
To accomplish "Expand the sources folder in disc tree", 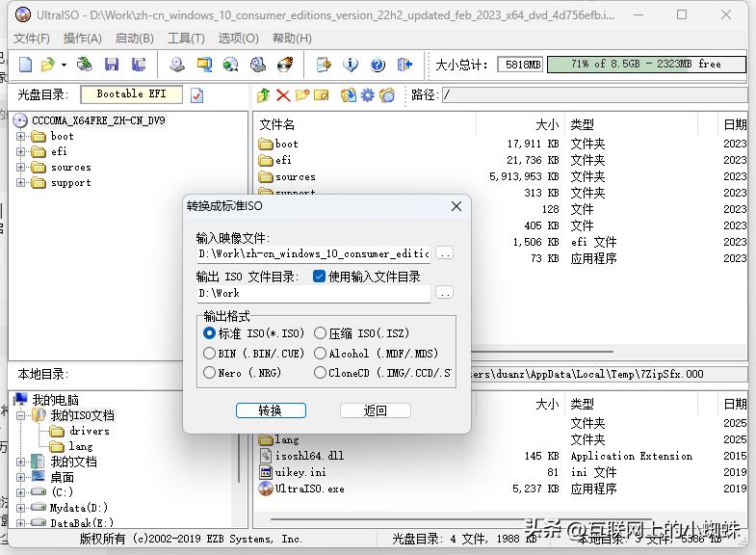I will click(x=20, y=168).
